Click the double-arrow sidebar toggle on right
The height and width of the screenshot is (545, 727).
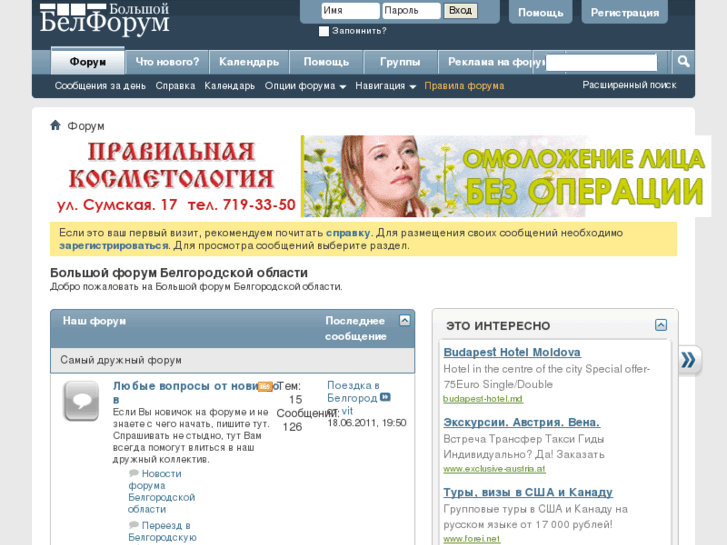click(x=689, y=360)
